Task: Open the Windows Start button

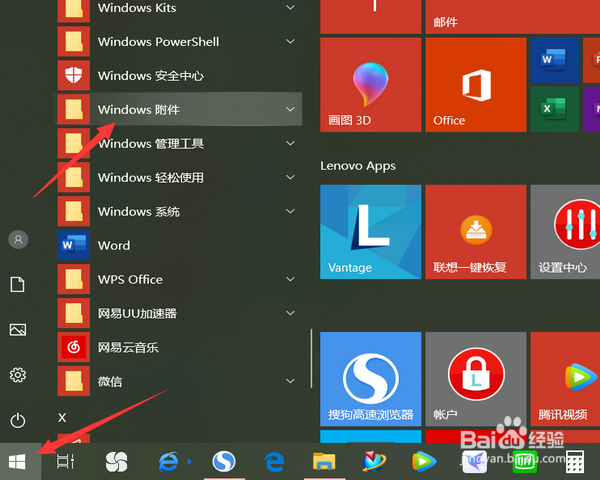Action: [x=17, y=462]
